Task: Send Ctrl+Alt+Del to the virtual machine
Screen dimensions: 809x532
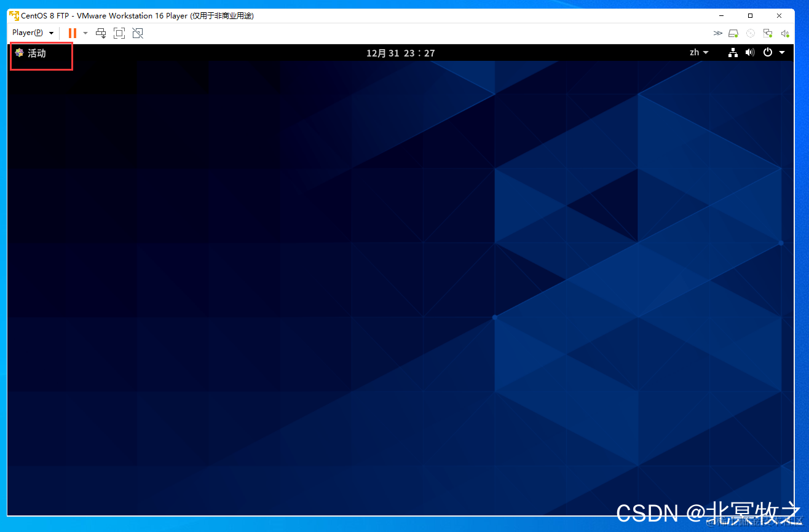Action: (101, 33)
